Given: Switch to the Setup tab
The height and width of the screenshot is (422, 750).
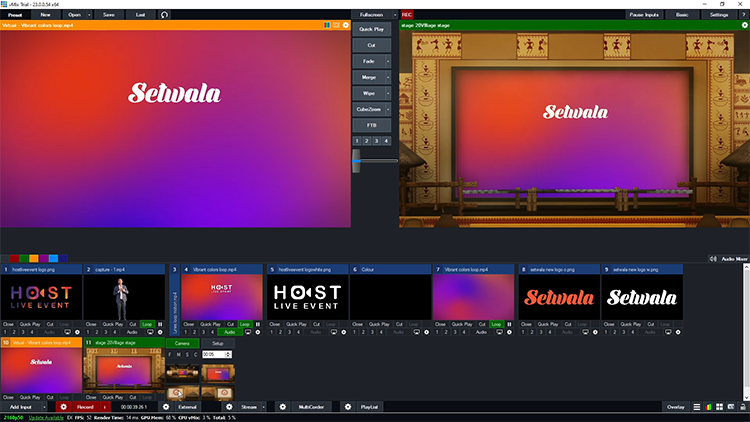Looking at the screenshot, I should 216,343.
